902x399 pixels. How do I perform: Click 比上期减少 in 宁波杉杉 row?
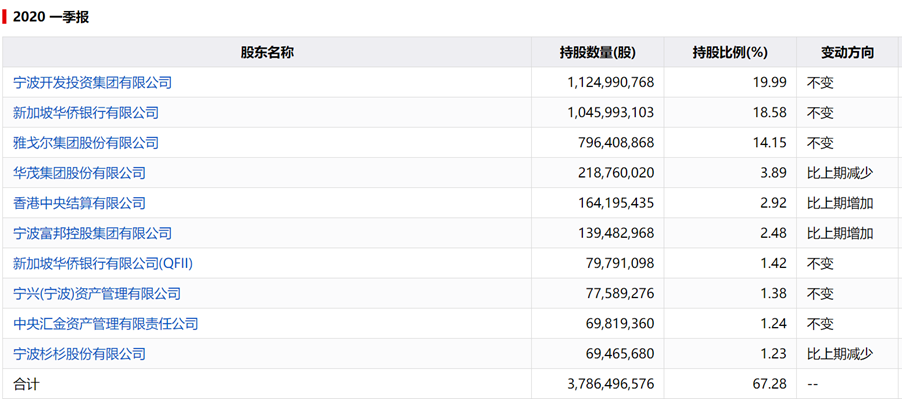click(840, 354)
